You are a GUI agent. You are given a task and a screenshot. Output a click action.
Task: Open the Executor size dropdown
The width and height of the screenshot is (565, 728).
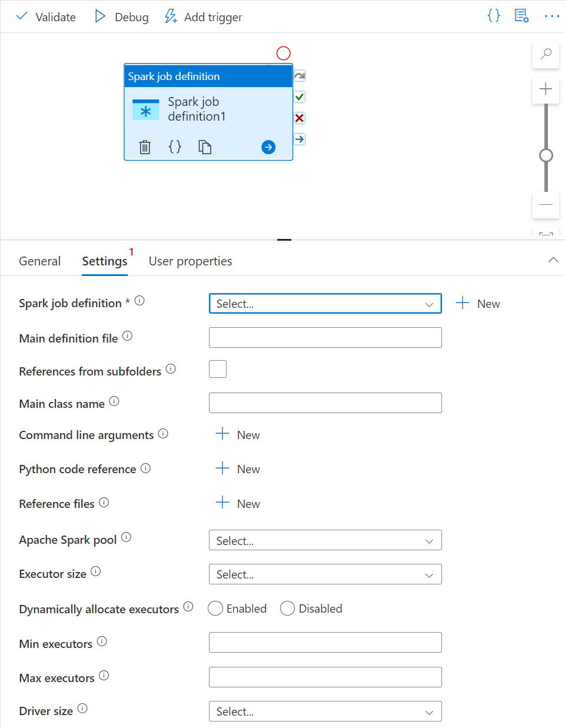pos(325,574)
